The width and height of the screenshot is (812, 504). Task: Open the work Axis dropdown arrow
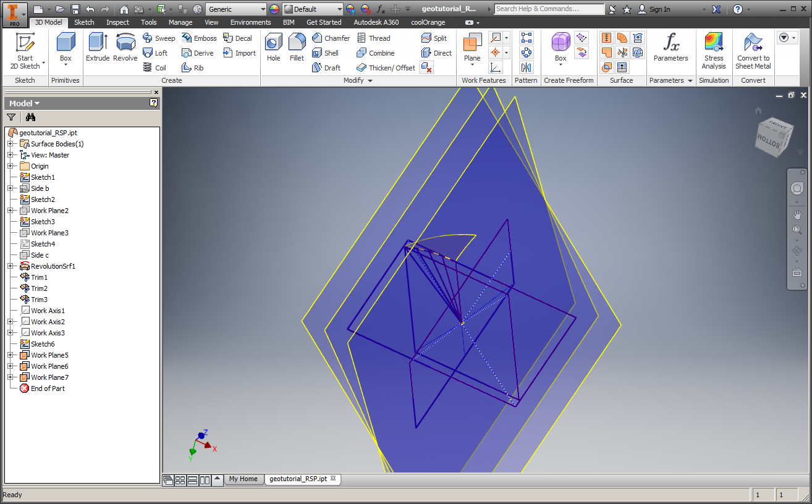pyautogui.click(x=507, y=38)
